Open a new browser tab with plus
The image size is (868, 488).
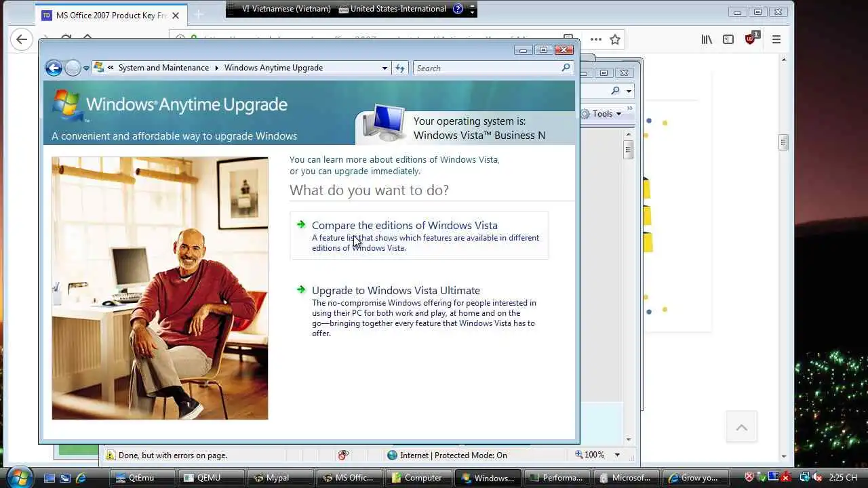click(x=199, y=14)
